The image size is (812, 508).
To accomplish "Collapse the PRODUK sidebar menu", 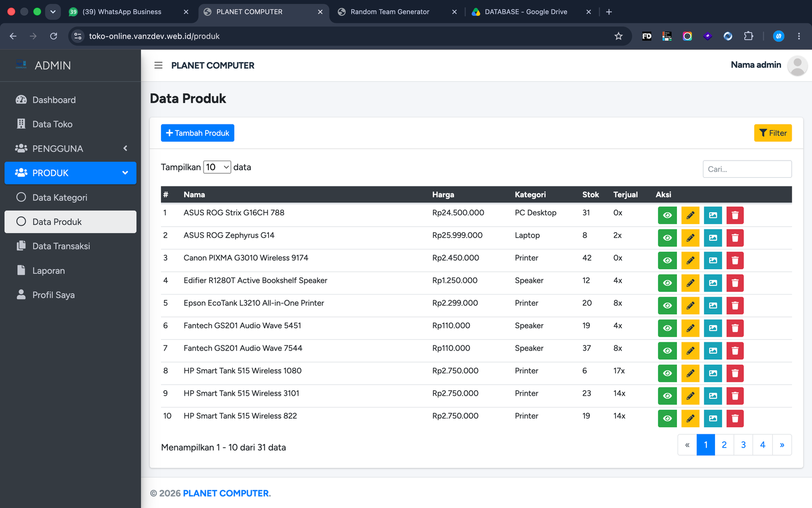I will (x=71, y=173).
